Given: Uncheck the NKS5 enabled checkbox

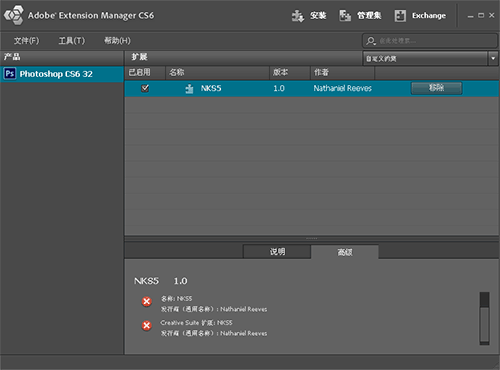Looking at the screenshot, I should tap(145, 88).
